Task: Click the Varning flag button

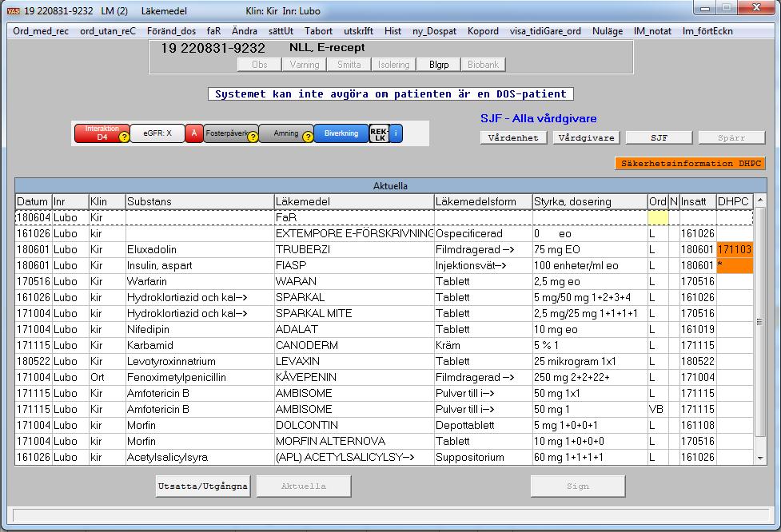Action: pyautogui.click(x=305, y=65)
